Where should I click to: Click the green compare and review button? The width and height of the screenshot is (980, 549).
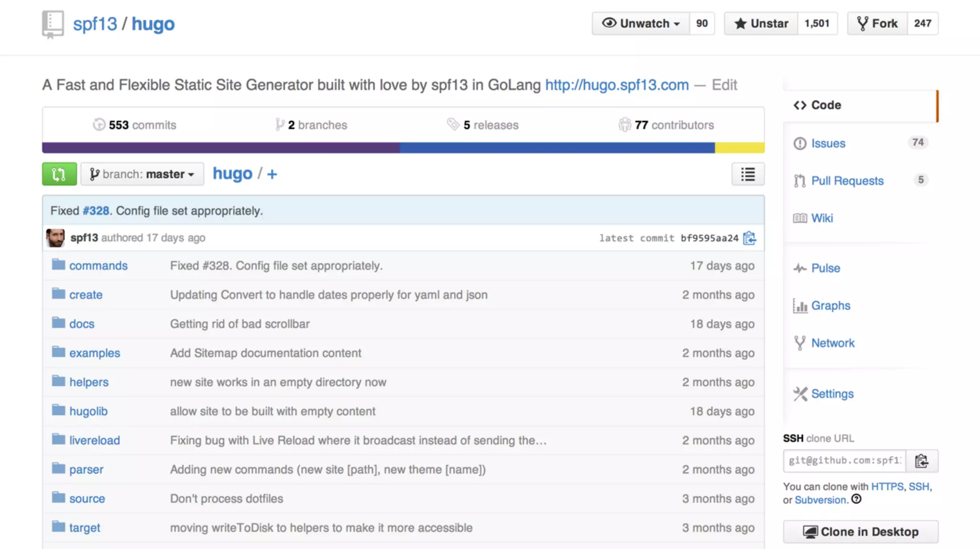[59, 174]
